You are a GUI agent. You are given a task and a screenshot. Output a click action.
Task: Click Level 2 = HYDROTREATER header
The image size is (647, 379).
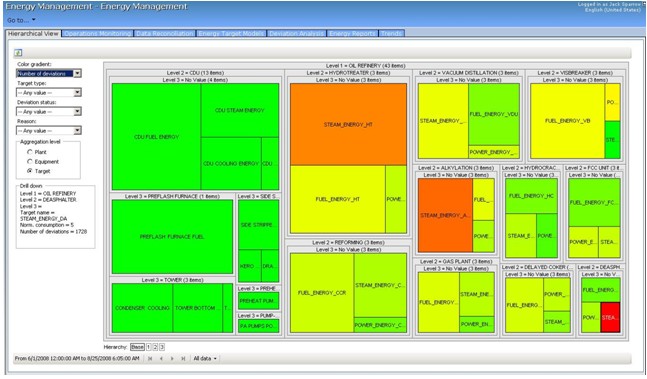click(348, 73)
